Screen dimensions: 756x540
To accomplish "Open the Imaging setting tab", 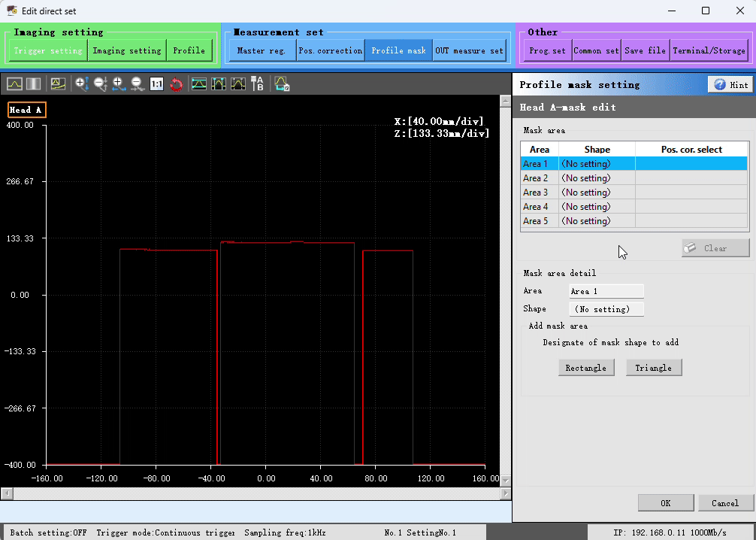I will 127,50.
